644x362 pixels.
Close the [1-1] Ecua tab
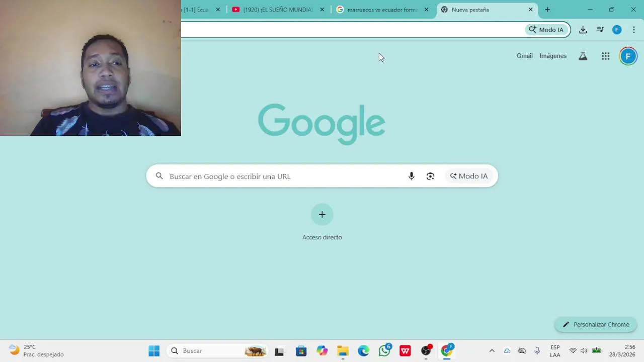tap(218, 10)
